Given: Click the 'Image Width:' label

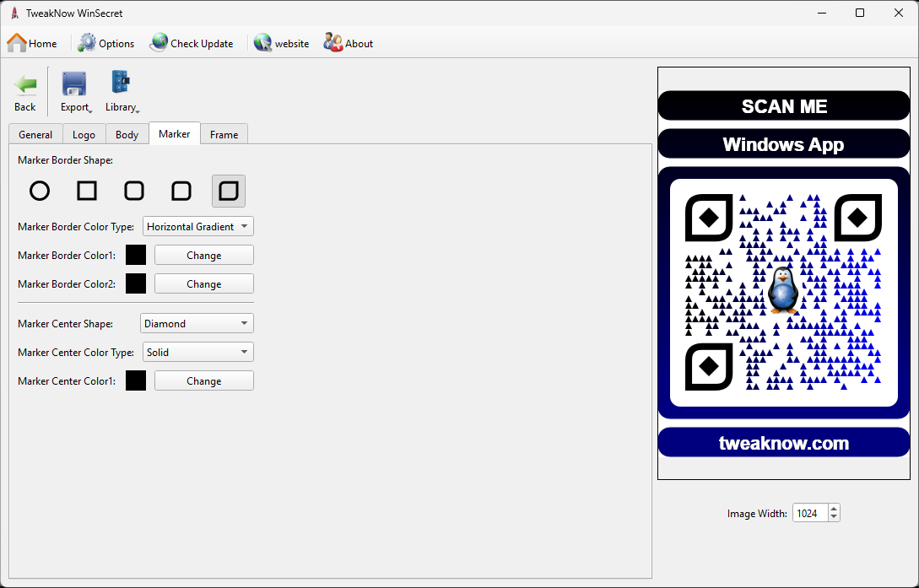Looking at the screenshot, I should [x=757, y=514].
